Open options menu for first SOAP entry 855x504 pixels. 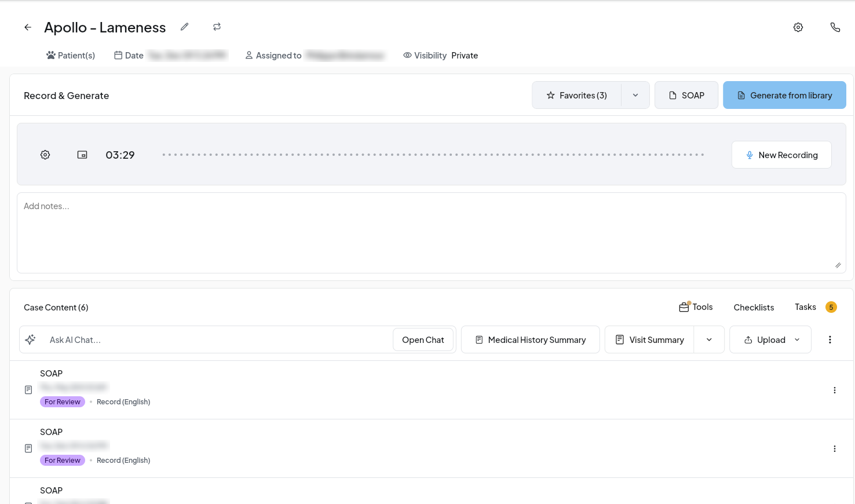click(835, 390)
